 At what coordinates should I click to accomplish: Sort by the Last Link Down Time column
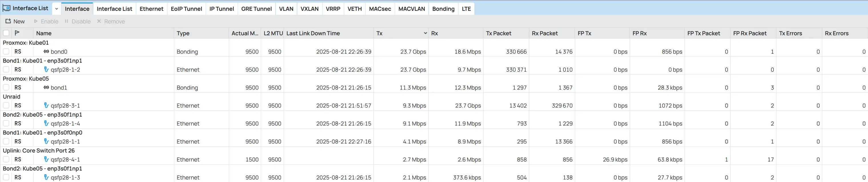click(313, 33)
